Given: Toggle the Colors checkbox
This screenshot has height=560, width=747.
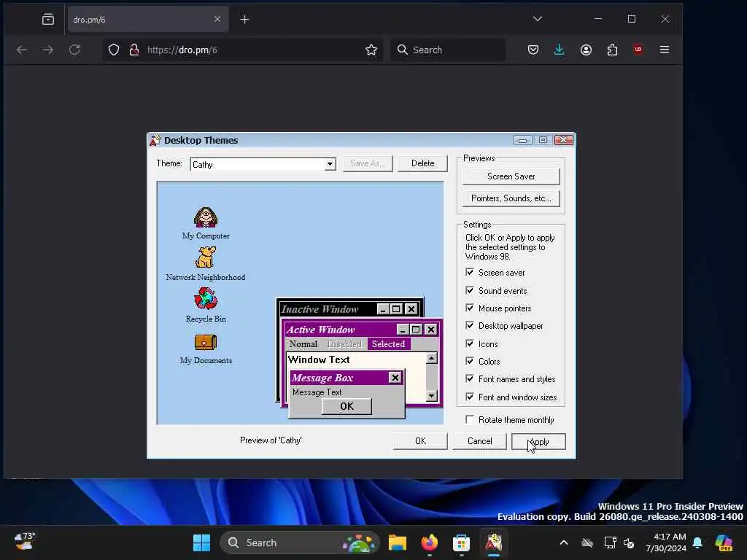Looking at the screenshot, I should coord(470,361).
